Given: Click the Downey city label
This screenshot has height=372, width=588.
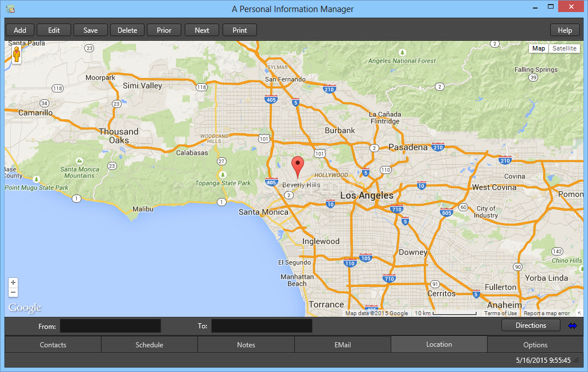Looking at the screenshot, I should pos(413,252).
